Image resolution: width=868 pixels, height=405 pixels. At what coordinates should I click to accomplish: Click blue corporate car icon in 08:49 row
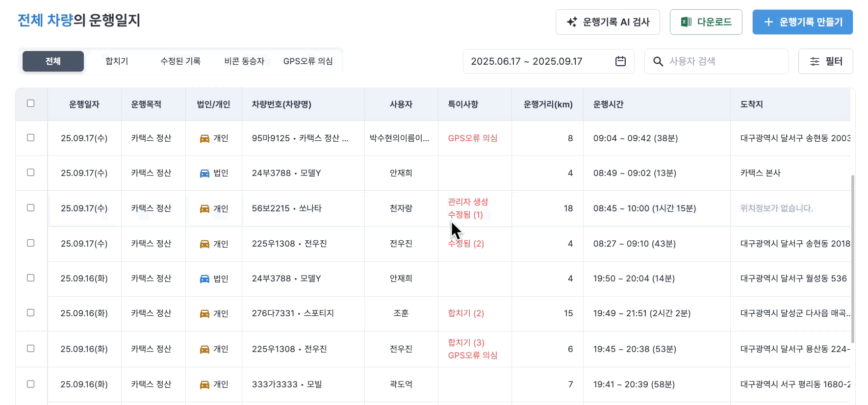pyautogui.click(x=204, y=174)
